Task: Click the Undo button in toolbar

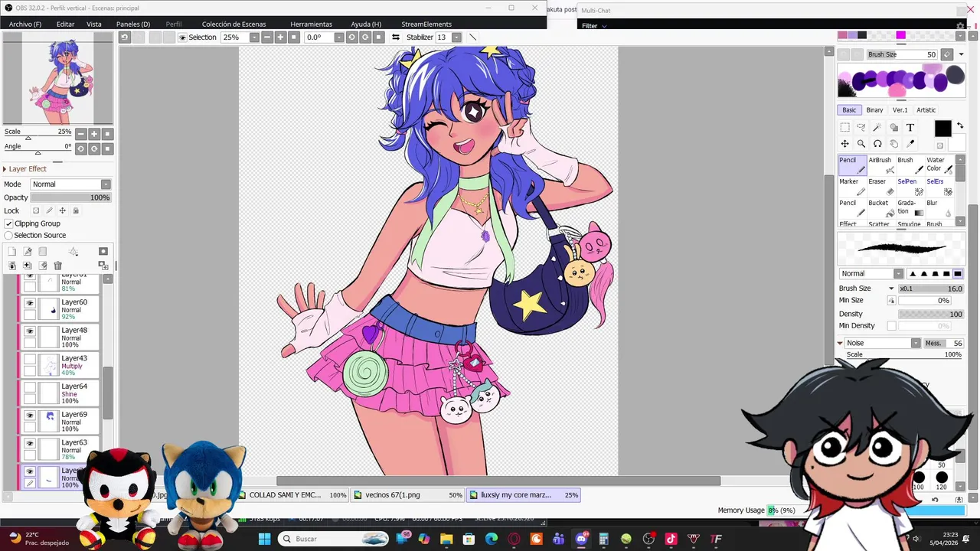Action: click(124, 37)
